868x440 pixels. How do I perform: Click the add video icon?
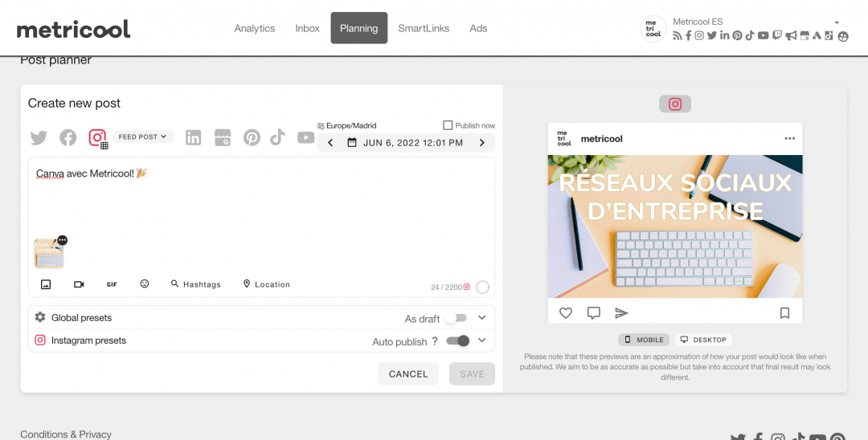point(79,284)
